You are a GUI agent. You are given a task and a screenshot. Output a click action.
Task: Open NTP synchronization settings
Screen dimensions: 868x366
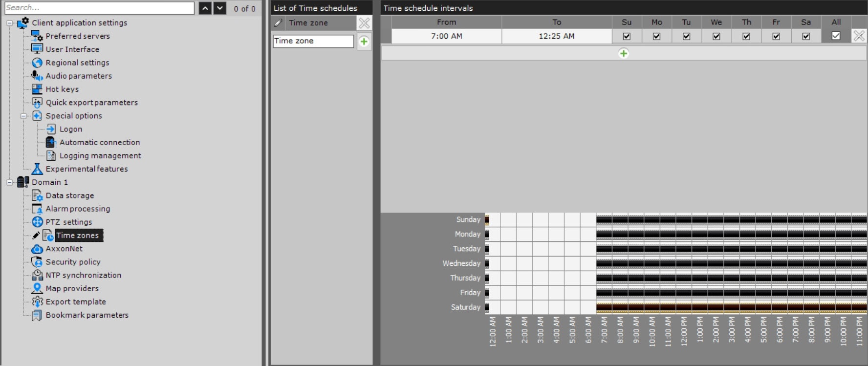point(84,275)
